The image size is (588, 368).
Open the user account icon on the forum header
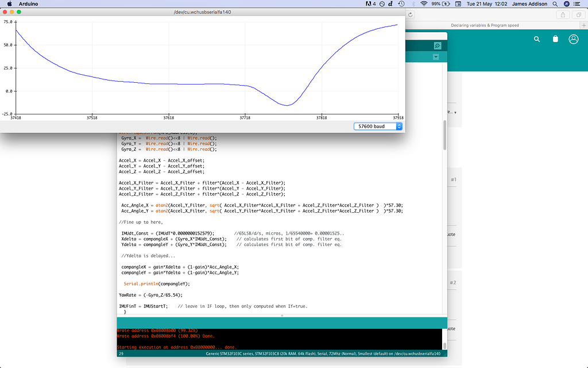click(572, 40)
